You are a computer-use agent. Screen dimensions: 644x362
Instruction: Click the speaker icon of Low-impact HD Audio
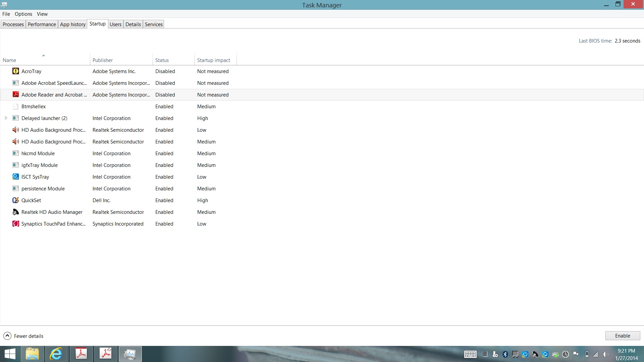click(x=15, y=130)
